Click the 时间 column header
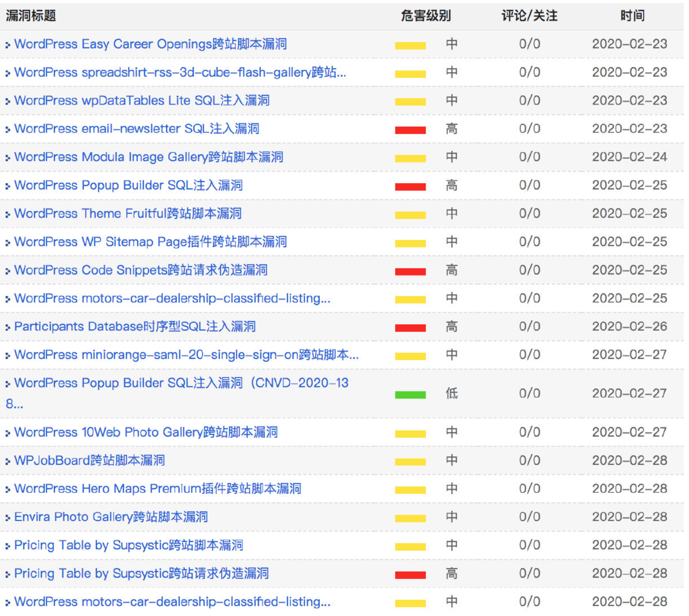The height and width of the screenshot is (616, 689). point(632,16)
